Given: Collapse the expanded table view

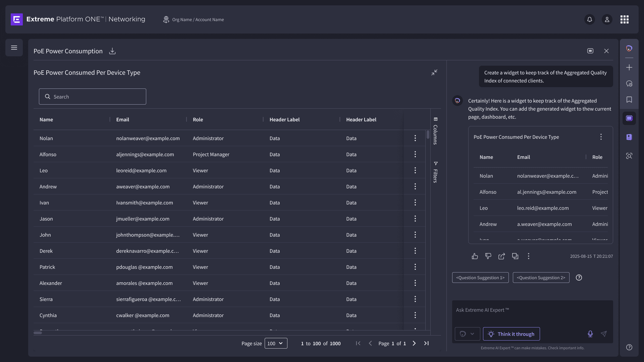Looking at the screenshot, I should coord(434,72).
